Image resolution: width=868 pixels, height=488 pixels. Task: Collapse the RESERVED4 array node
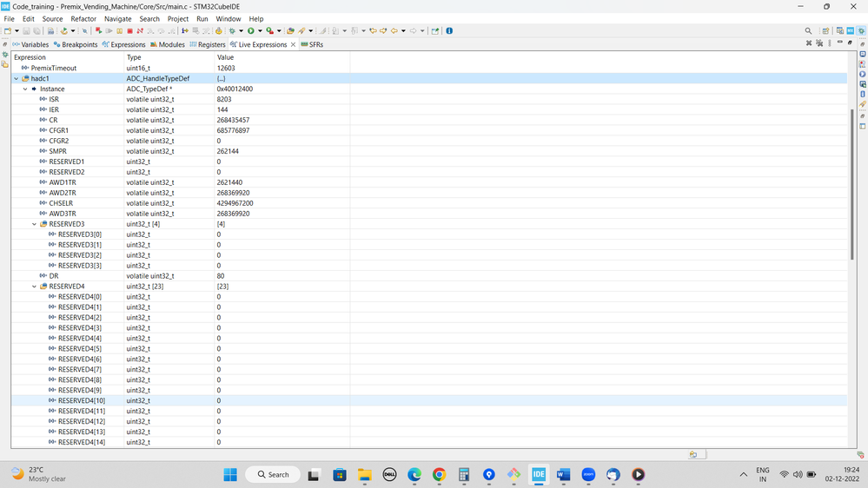point(35,287)
